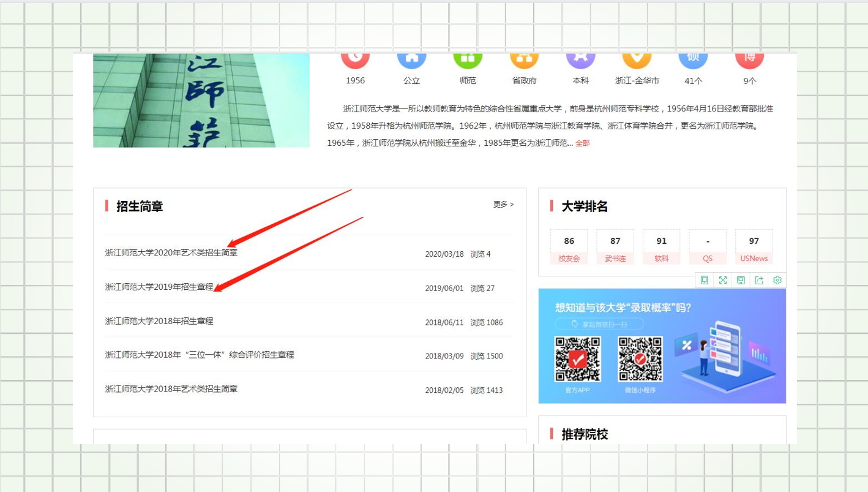
Task: Open 浙江师范大学2020年艺术类招生简章
Action: (x=171, y=252)
